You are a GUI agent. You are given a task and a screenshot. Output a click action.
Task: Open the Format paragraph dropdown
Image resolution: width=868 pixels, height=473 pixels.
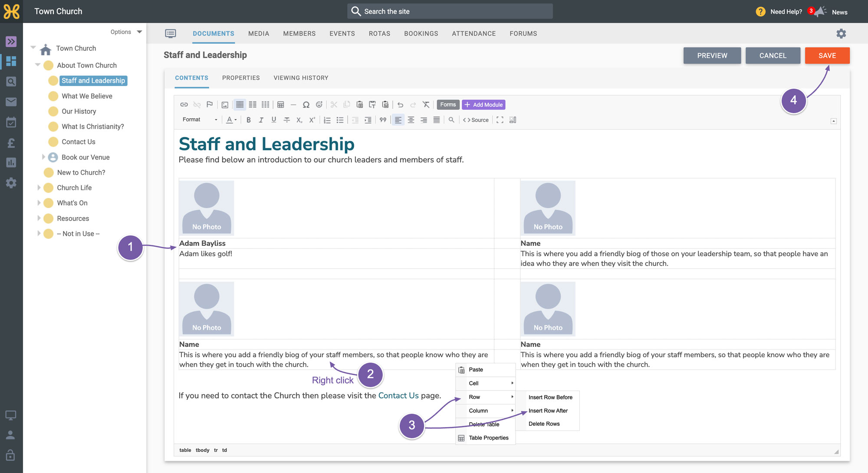(x=200, y=120)
